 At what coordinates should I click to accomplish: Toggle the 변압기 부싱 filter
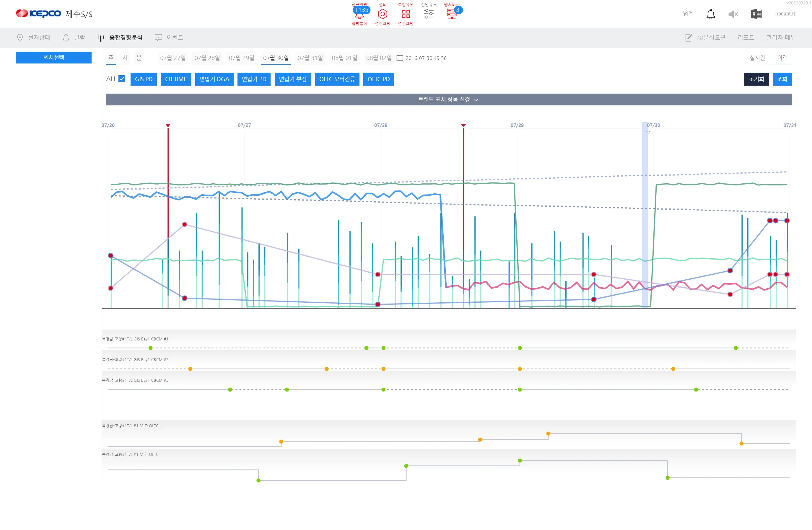point(293,79)
